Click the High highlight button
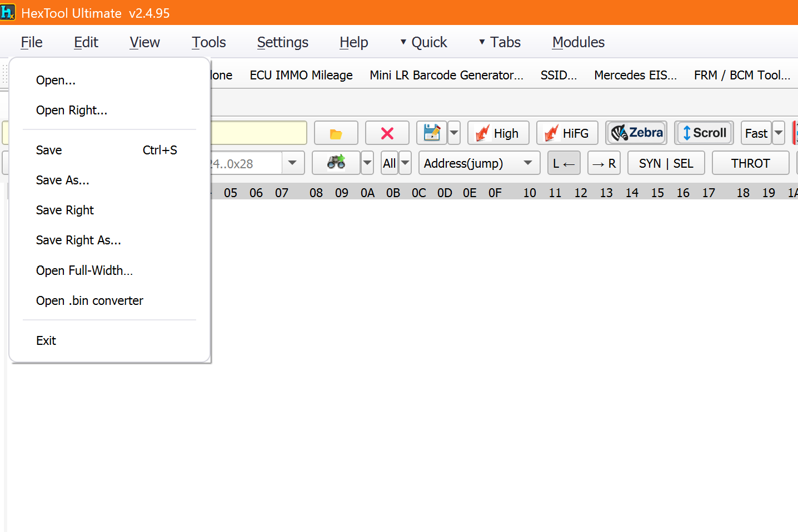 pyautogui.click(x=498, y=133)
